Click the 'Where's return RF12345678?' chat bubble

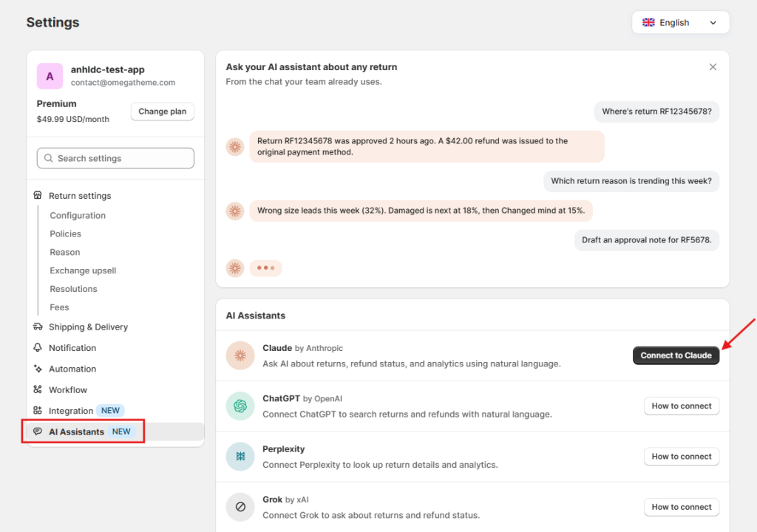[656, 112]
